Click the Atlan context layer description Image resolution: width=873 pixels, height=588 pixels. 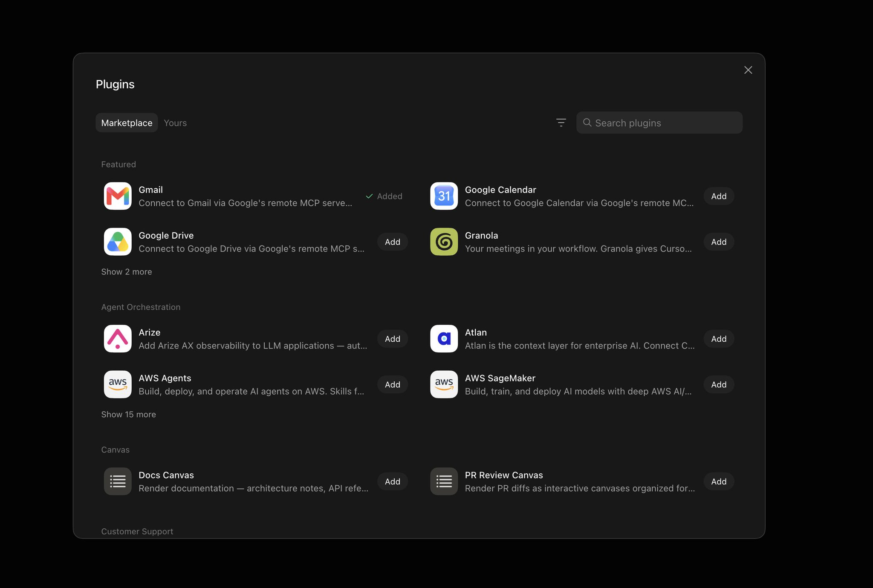580,346
